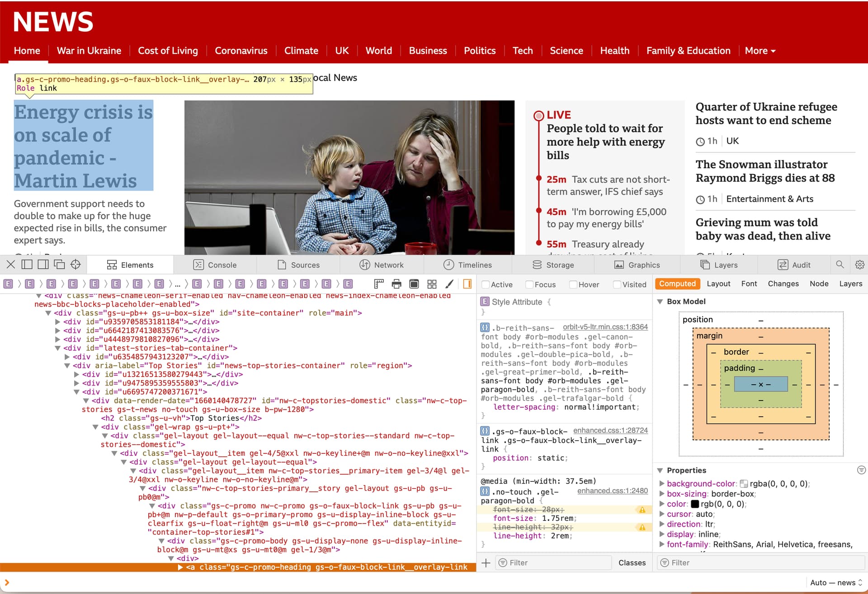Click the background-color rgba color swatch
Viewport: 868px width, 594px height.
(x=744, y=484)
